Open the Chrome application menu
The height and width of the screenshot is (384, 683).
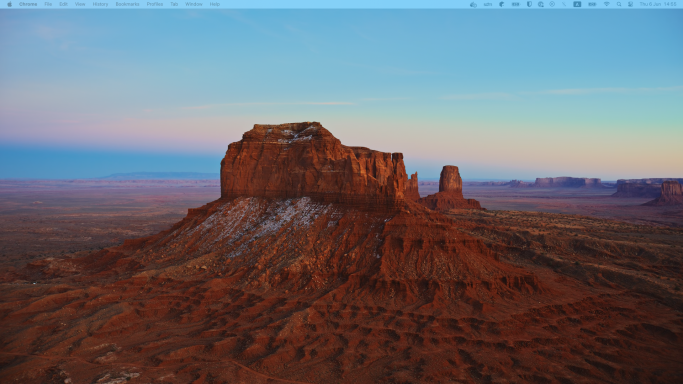pos(28,4)
